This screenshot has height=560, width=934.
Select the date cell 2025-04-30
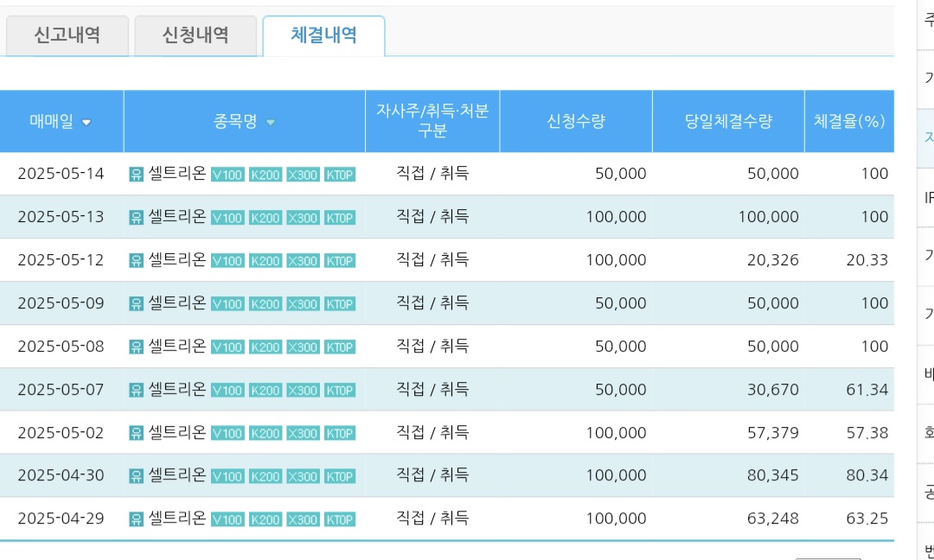coord(61,475)
